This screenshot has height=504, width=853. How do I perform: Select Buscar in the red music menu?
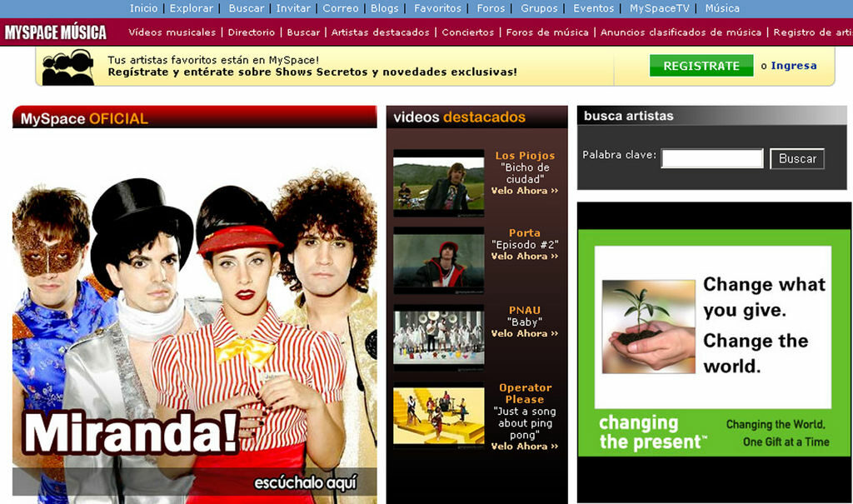[x=303, y=32]
